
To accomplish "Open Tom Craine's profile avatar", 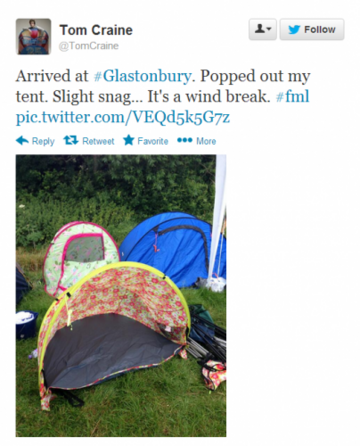I will click(x=33, y=36).
